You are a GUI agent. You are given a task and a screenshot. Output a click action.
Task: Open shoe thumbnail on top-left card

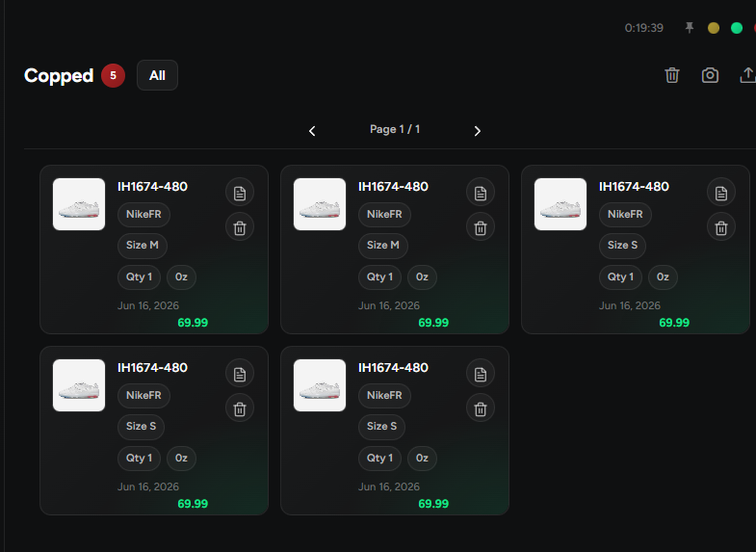[x=79, y=204]
